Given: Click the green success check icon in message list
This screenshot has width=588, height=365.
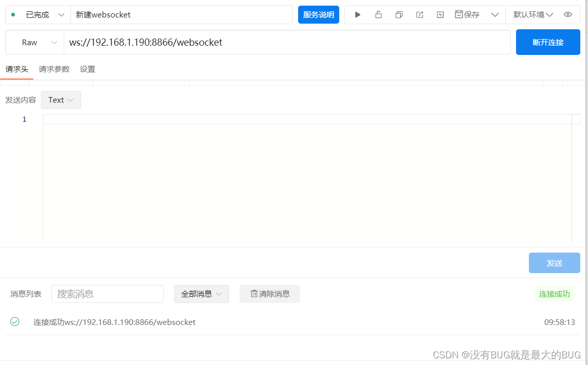Looking at the screenshot, I should 14,322.
